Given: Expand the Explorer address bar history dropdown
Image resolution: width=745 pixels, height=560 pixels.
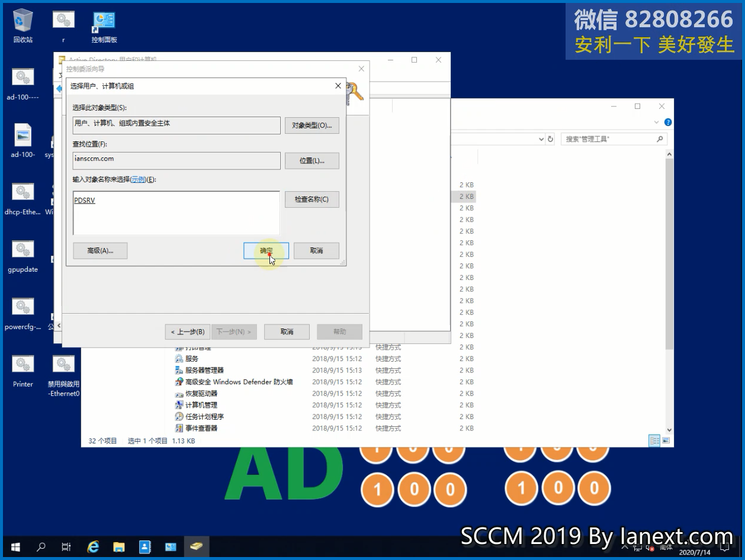Looking at the screenshot, I should pyautogui.click(x=541, y=139).
